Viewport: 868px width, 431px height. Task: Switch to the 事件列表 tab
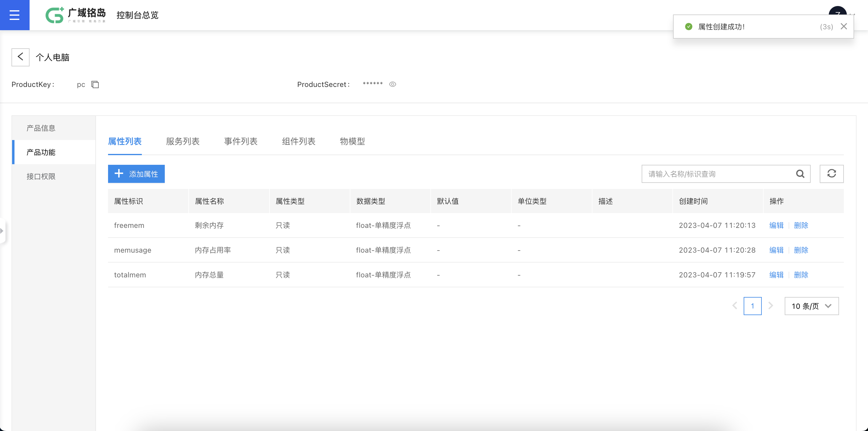click(241, 141)
